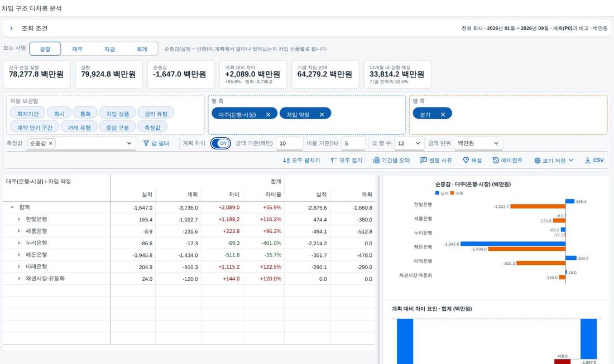This screenshot has height=364, width=614.
Task: Expand the 누리은행 row
Action: (18, 243)
